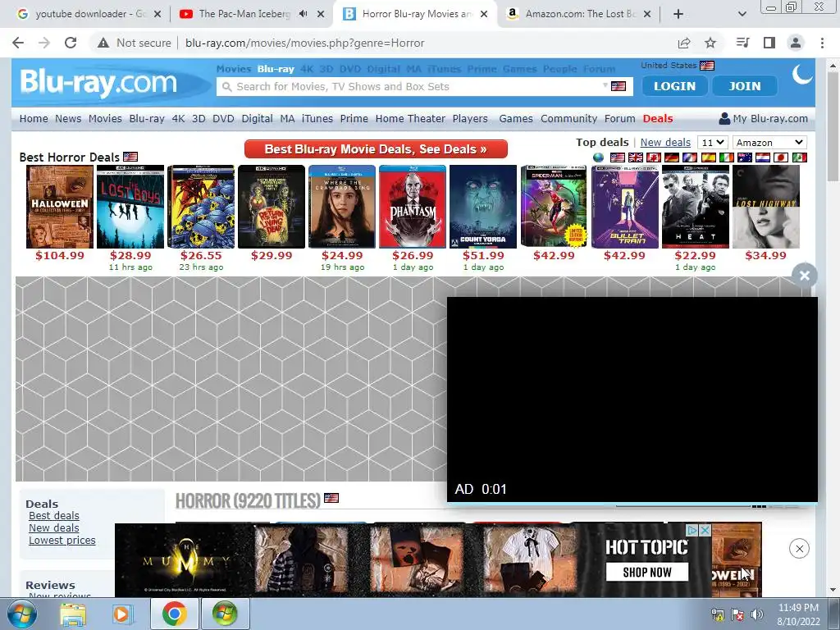Open the Halloween collection deal thumbnail

click(x=59, y=207)
